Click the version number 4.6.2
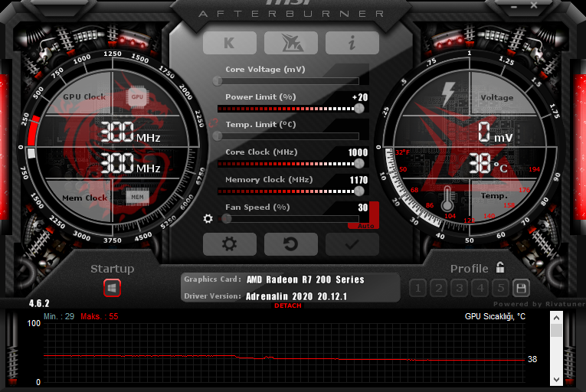 [x=39, y=303]
